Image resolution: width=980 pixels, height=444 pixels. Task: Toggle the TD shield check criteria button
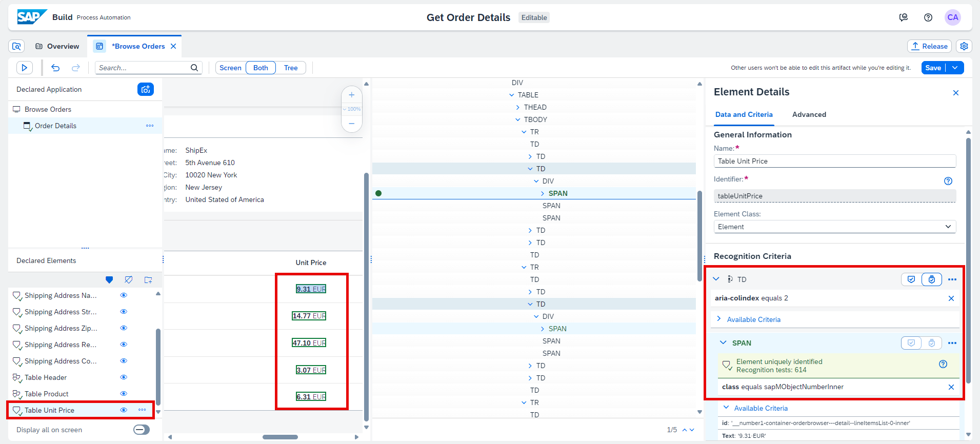[911, 279]
